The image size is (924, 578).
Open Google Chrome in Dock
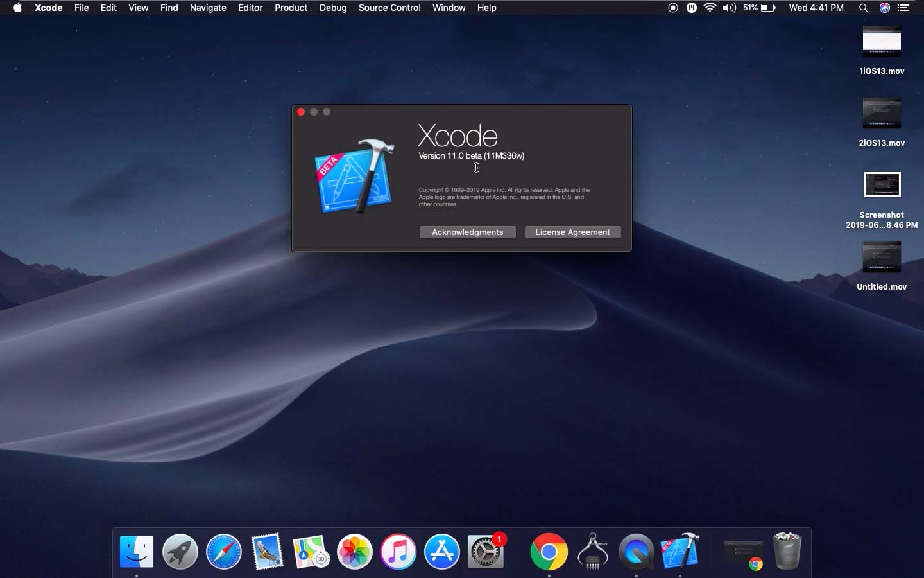pos(549,552)
